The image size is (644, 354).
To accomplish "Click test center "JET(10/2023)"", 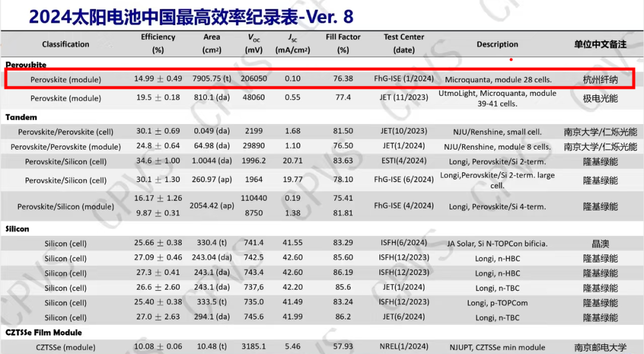I will [x=404, y=131].
